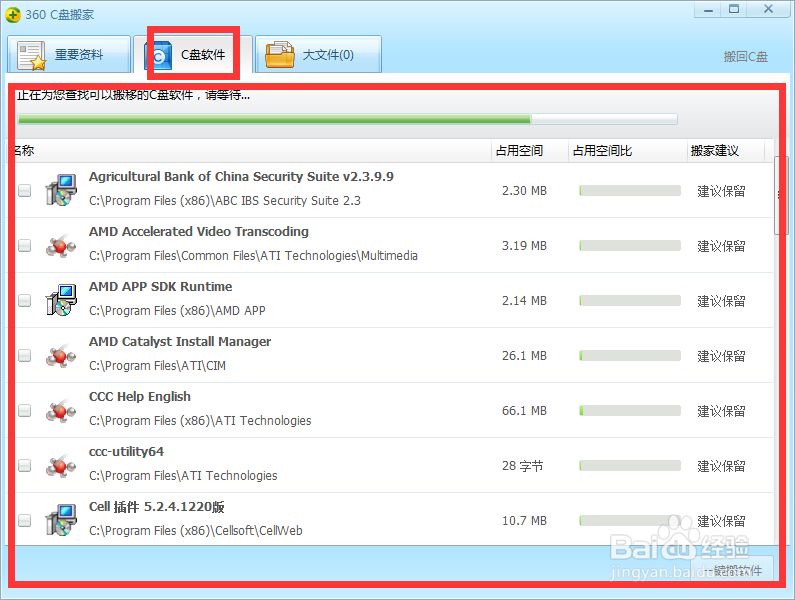The width and height of the screenshot is (795, 600).
Task: Click the green scanning progress bar
Action: click(347, 120)
